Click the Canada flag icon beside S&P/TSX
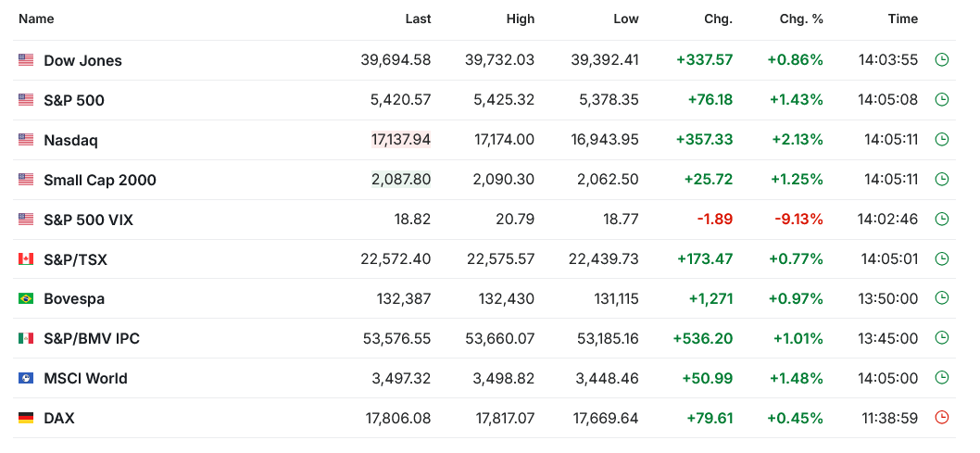Screen dimensions: 980x453 click(x=26, y=258)
